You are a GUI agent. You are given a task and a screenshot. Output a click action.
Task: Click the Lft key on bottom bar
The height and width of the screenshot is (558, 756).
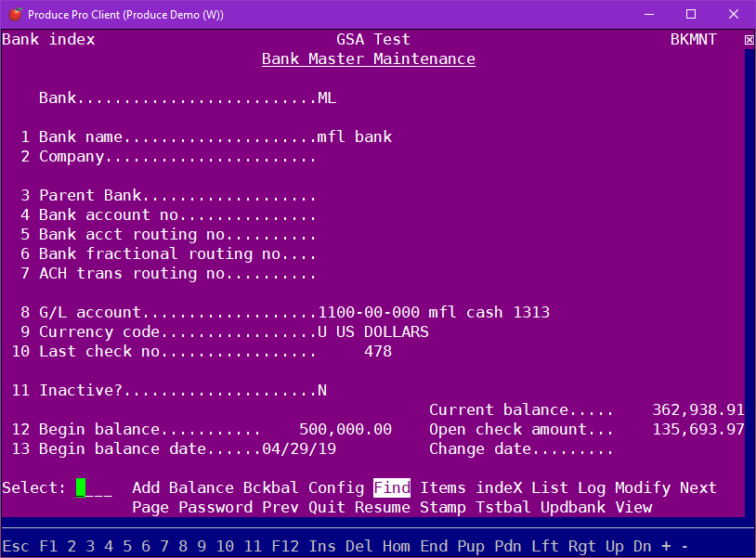coord(545,547)
